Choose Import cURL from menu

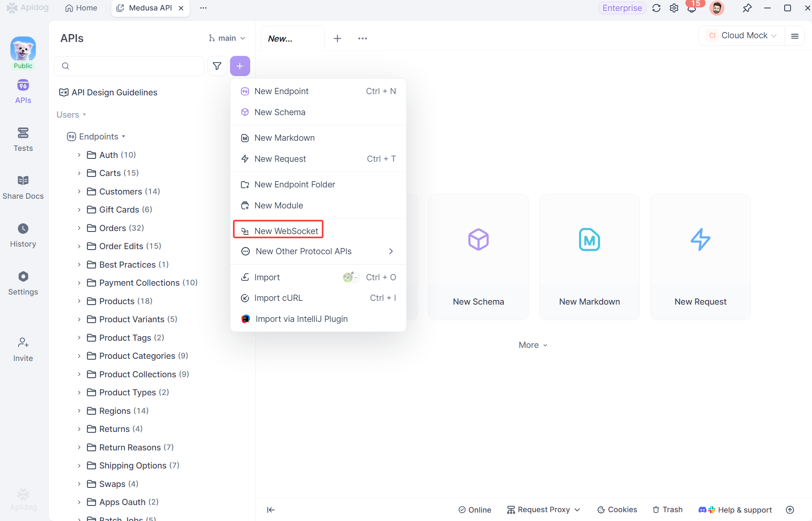[278, 298]
